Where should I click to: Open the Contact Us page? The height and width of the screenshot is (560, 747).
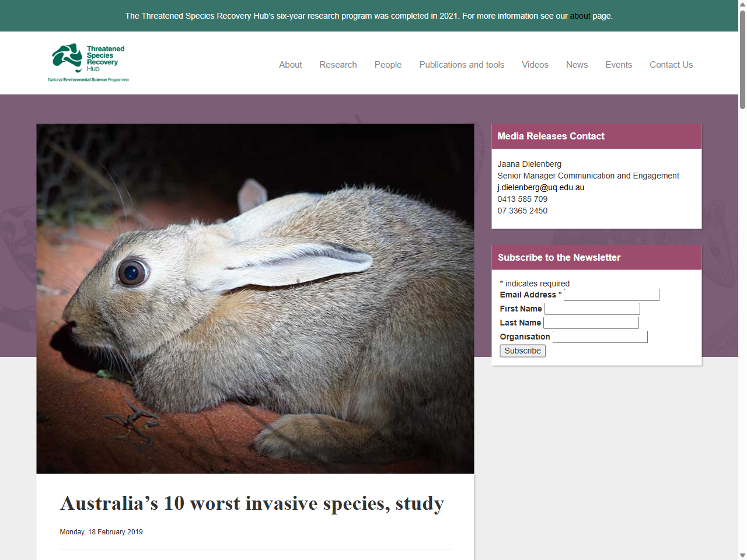(671, 65)
